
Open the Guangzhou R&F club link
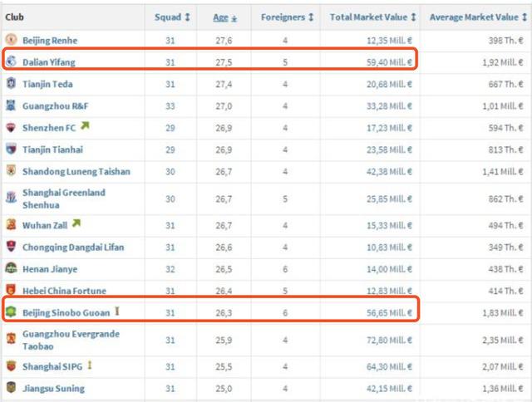coord(56,106)
